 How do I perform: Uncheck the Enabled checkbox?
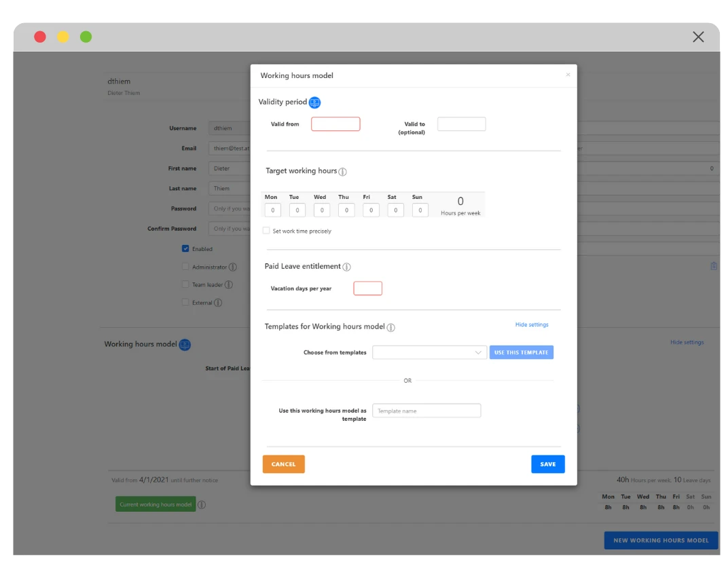(185, 248)
